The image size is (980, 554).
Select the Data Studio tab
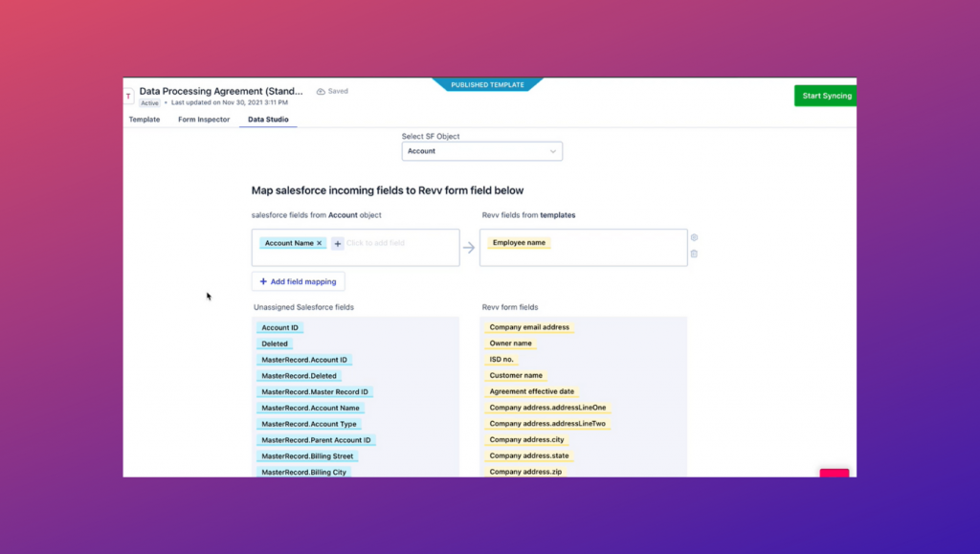tap(268, 120)
